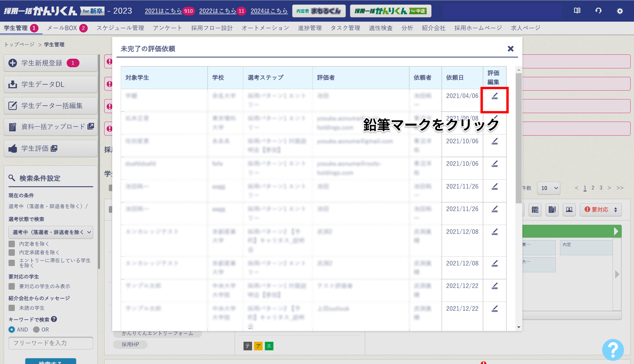
Task: Expand the 要対応 sort dropdown
Action: tap(600, 210)
